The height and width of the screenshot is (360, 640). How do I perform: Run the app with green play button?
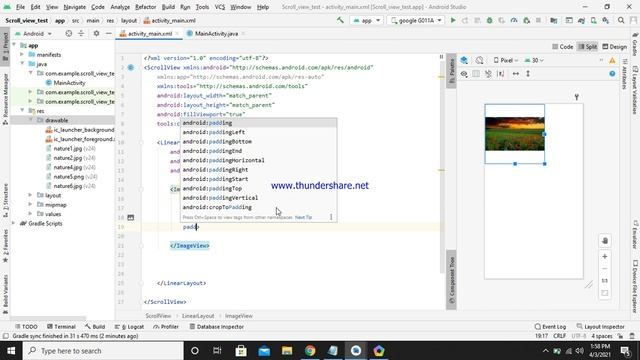click(x=453, y=20)
